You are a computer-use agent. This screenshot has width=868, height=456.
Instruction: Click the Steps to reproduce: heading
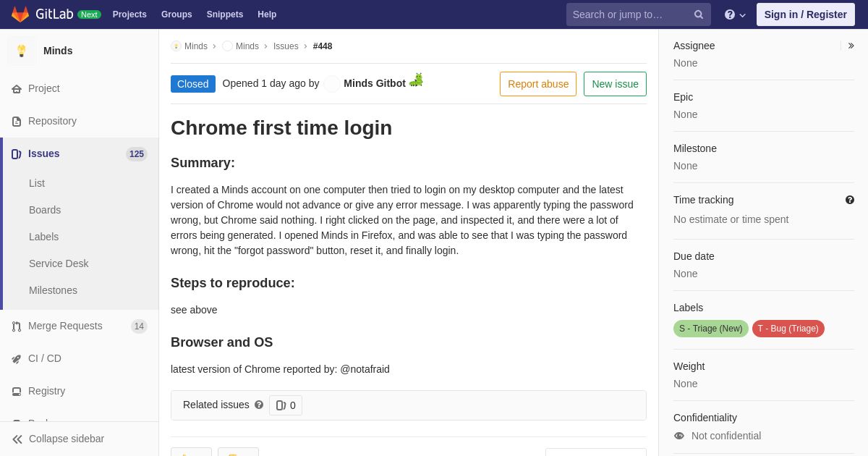[x=233, y=283]
